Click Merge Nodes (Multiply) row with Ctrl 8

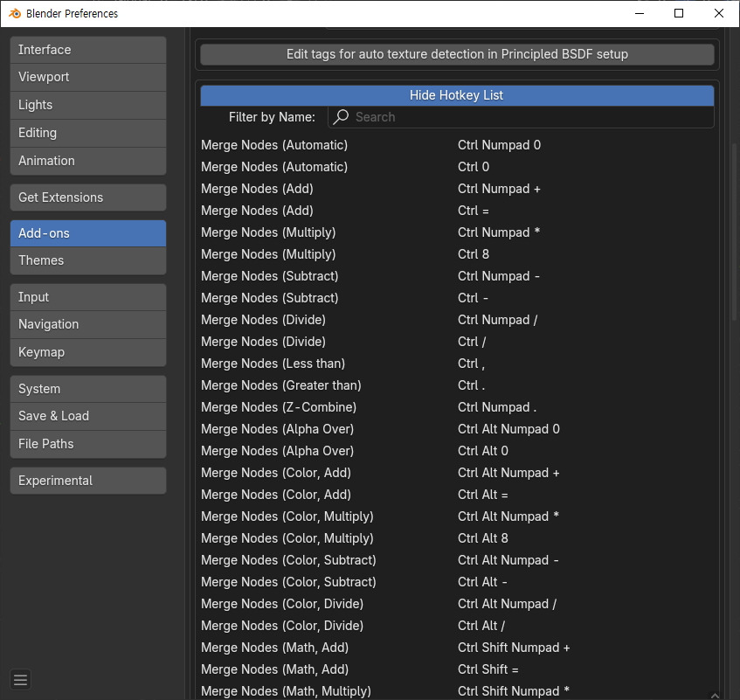268,254
